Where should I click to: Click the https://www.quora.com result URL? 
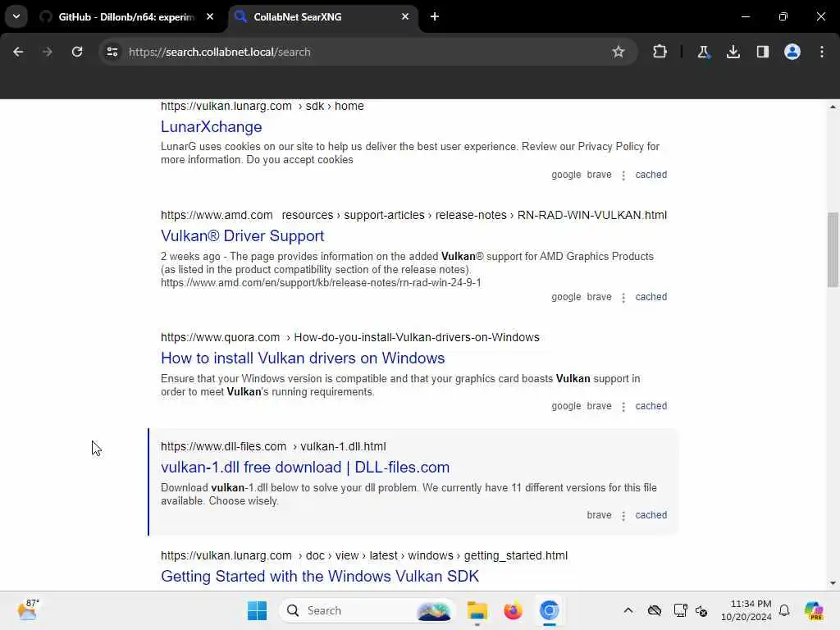click(220, 337)
